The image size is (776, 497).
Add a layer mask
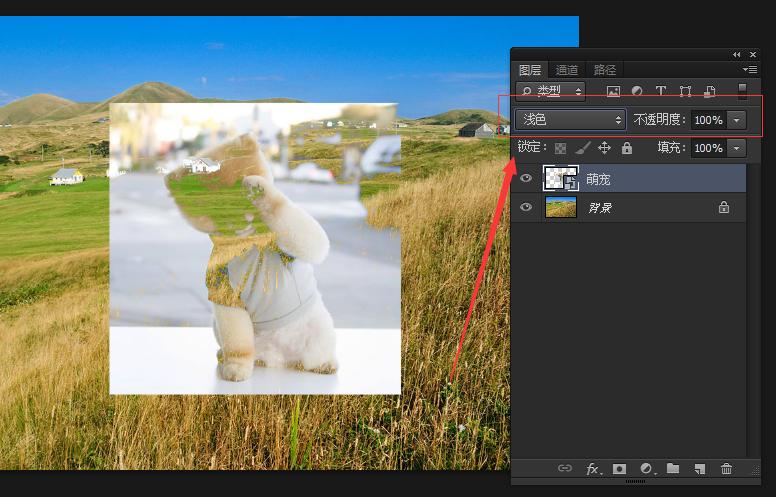click(620, 468)
